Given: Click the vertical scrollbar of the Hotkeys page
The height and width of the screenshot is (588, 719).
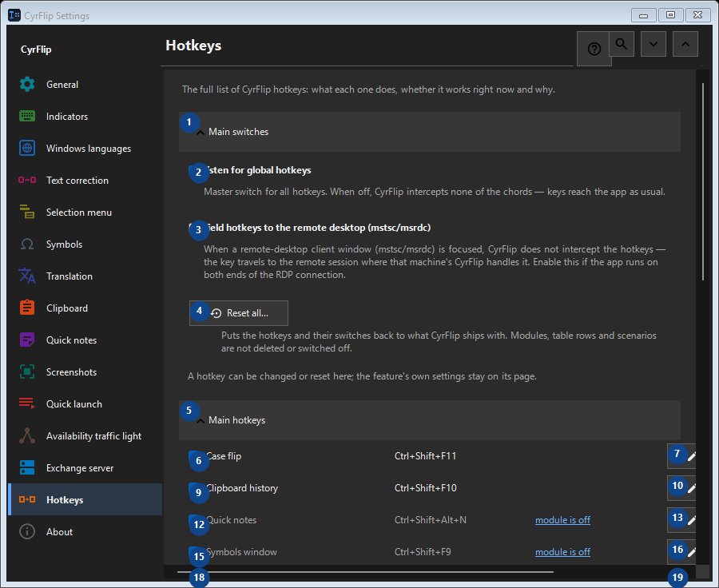Looking at the screenshot, I should point(703,181).
